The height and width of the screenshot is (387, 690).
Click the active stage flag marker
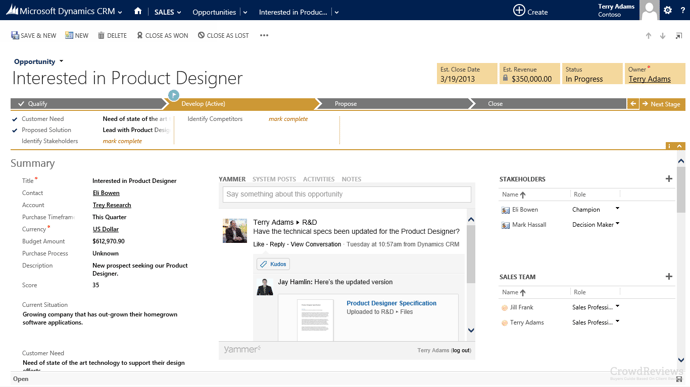pos(174,95)
